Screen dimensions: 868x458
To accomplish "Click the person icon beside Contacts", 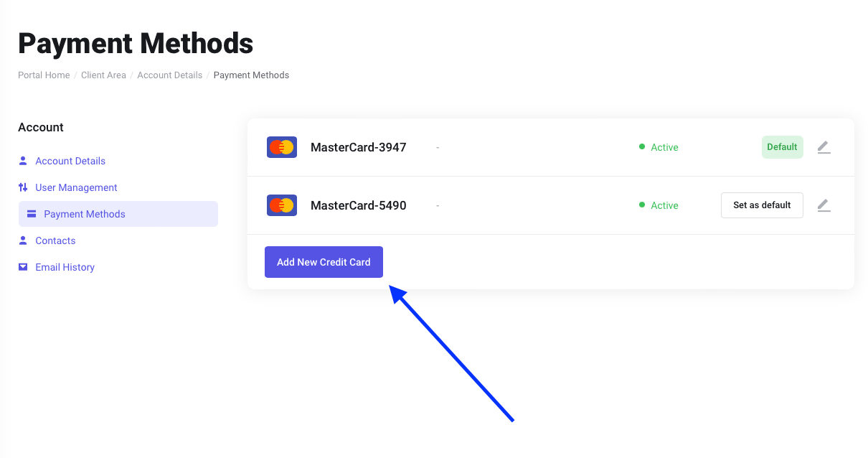I will (23, 240).
